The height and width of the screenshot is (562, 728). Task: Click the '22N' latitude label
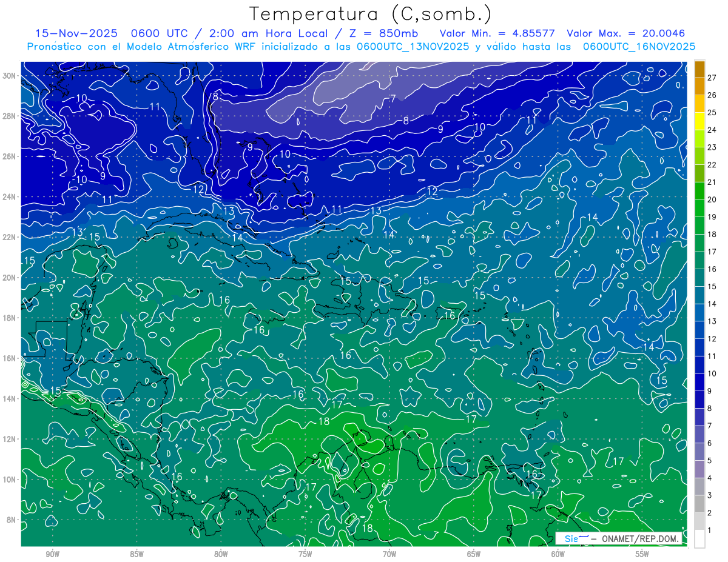point(10,237)
